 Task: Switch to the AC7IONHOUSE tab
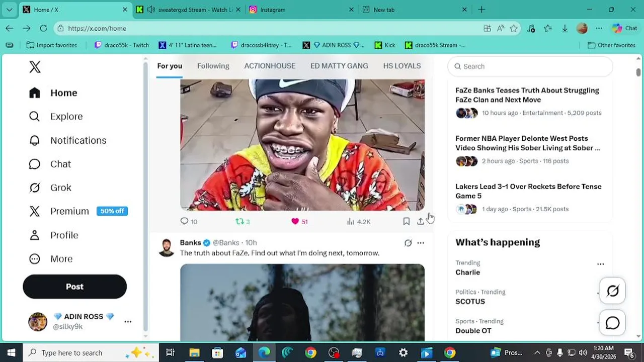point(270,66)
